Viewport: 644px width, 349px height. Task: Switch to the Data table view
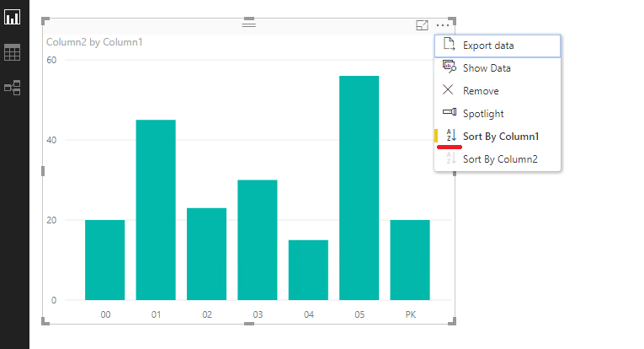13,52
